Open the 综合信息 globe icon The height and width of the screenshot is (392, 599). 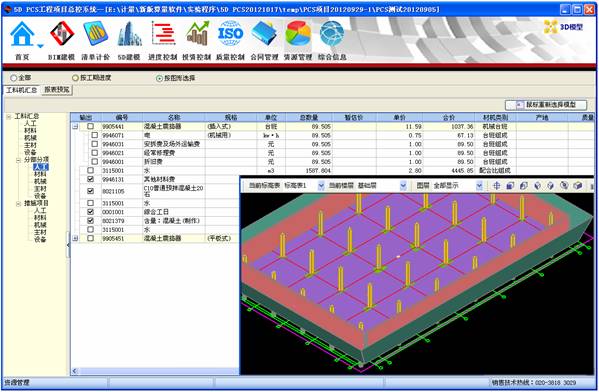[x=332, y=34]
